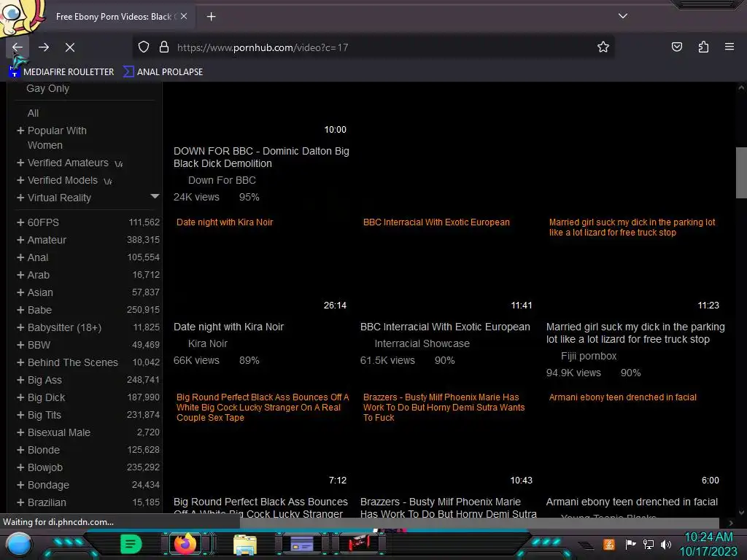Close the current browser tab
Screen dimensions: 747x560
coord(183,16)
